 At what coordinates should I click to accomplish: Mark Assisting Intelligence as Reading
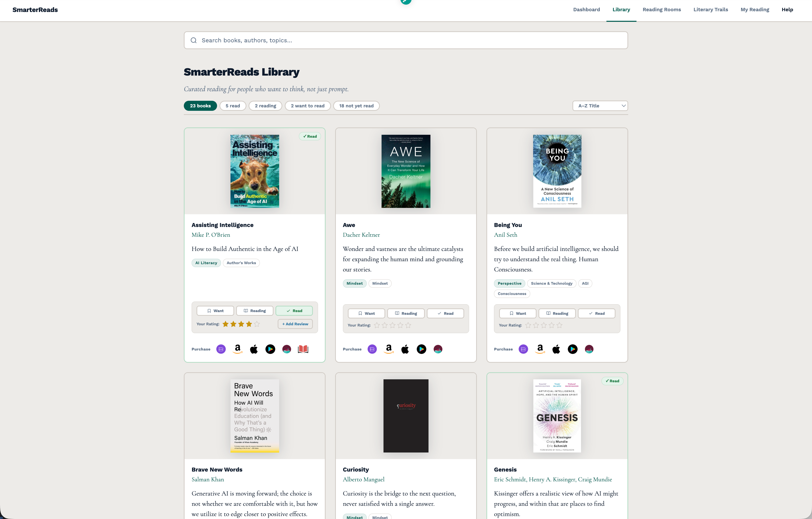click(x=255, y=311)
